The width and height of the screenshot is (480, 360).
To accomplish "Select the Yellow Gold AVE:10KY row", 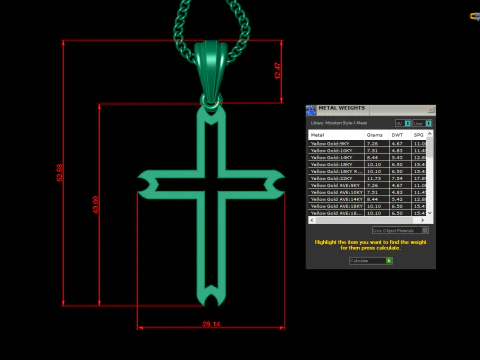I will [x=367, y=192].
